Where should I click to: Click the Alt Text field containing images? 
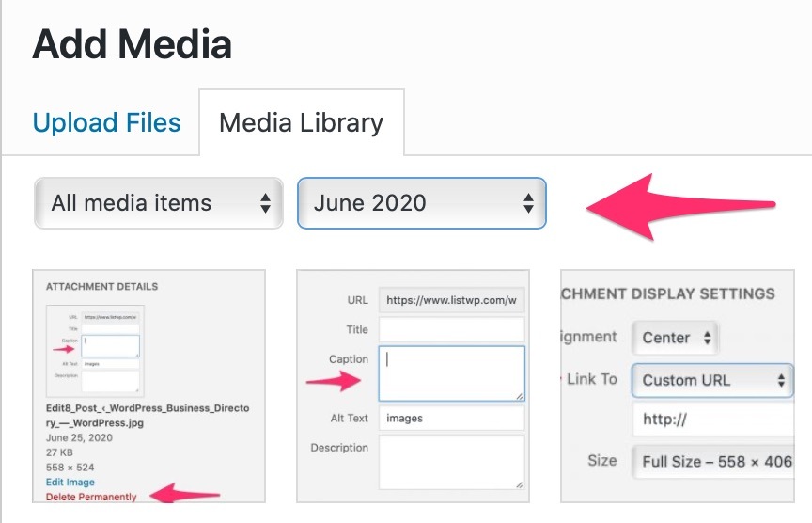(451, 419)
